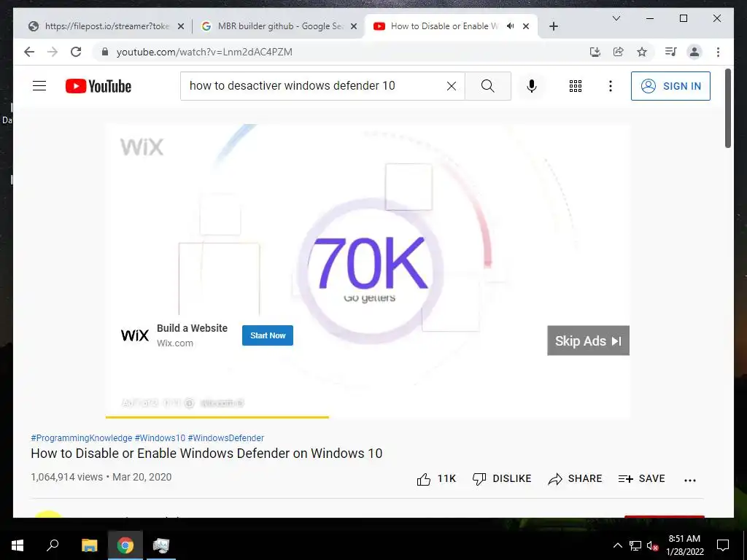
Task: Open #ProgrammingKnowledge hashtag
Action: tap(82, 437)
